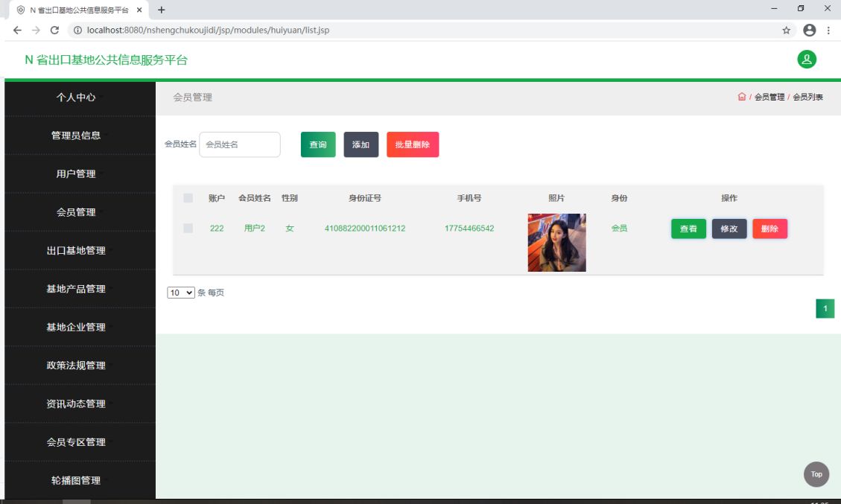Open 出口基地管理 from sidebar
The image size is (841, 504).
pyautogui.click(x=76, y=251)
